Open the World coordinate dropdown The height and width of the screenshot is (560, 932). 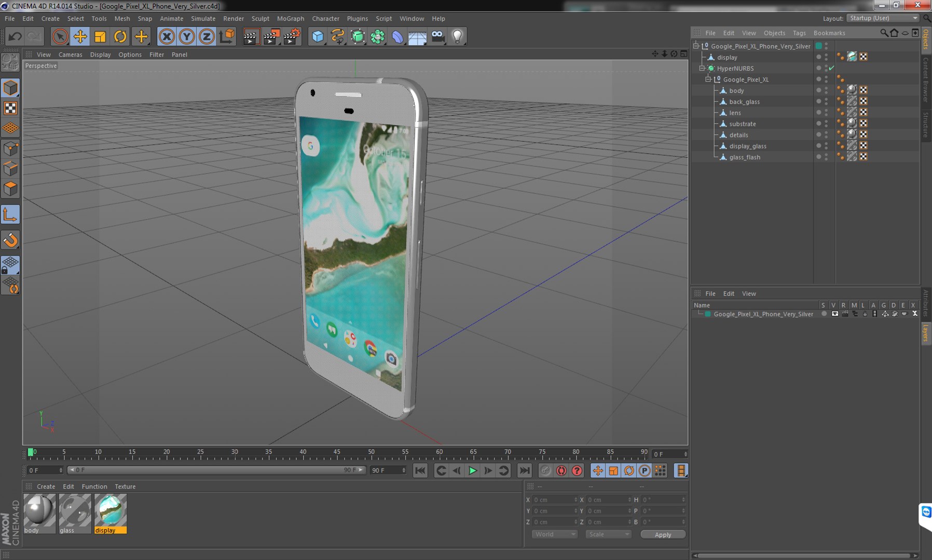pos(554,534)
